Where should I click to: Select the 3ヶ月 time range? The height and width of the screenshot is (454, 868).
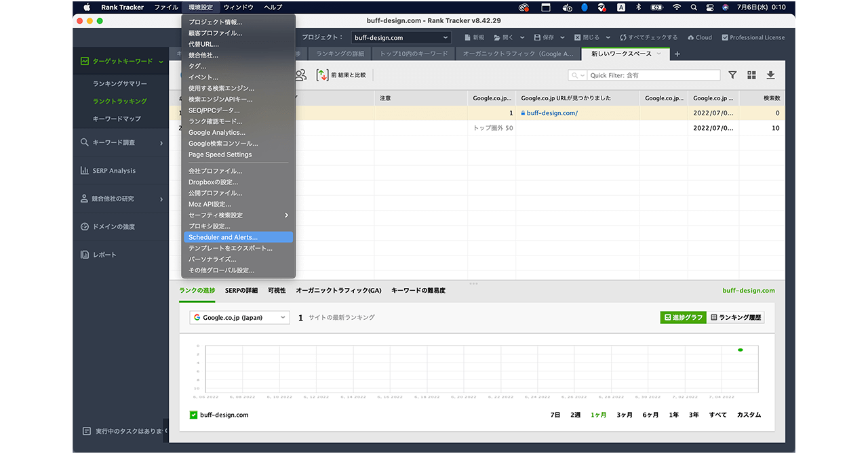pyautogui.click(x=624, y=415)
